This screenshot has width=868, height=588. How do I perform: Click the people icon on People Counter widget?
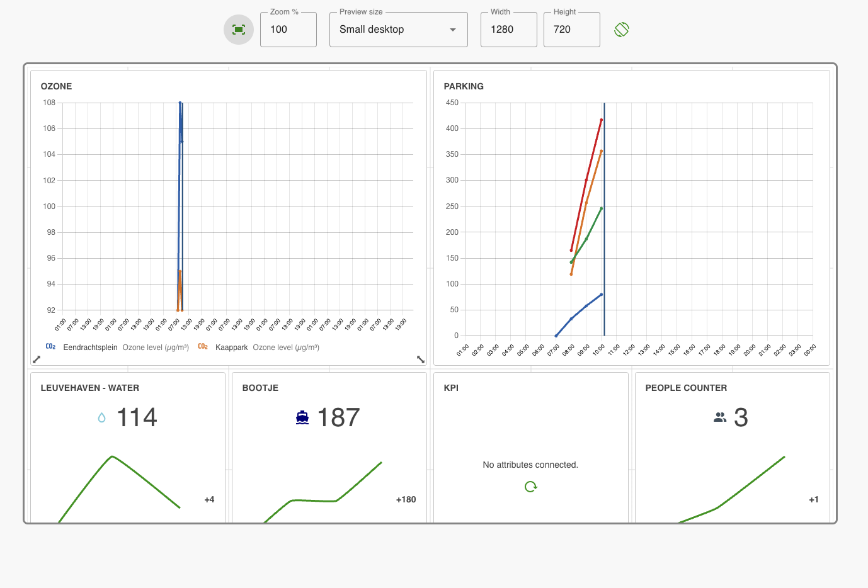tap(721, 417)
